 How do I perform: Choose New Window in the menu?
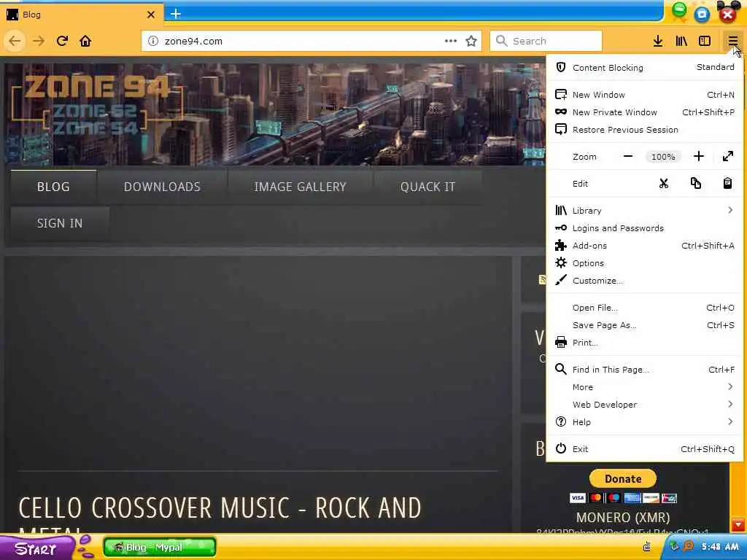click(x=645, y=95)
